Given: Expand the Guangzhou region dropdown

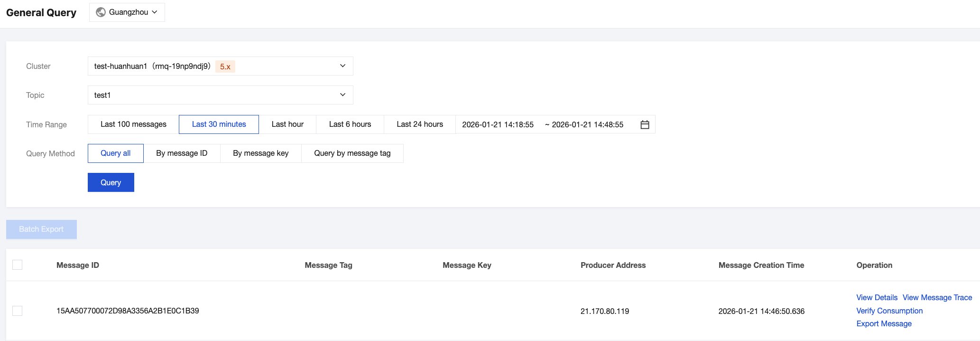Looking at the screenshot, I should 127,12.
